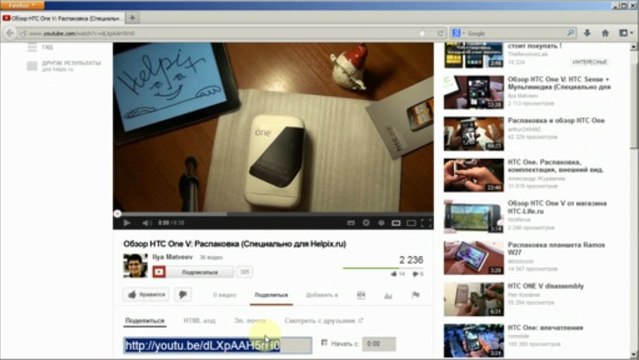Viewport: 639px width, 360px height.
Task: Go to browser home page icon
Action: [605, 33]
